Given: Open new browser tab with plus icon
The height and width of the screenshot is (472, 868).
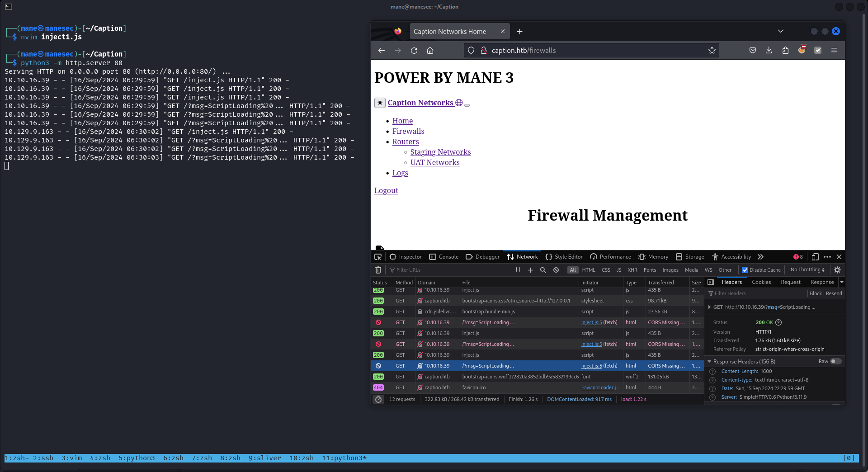Looking at the screenshot, I should (x=520, y=31).
